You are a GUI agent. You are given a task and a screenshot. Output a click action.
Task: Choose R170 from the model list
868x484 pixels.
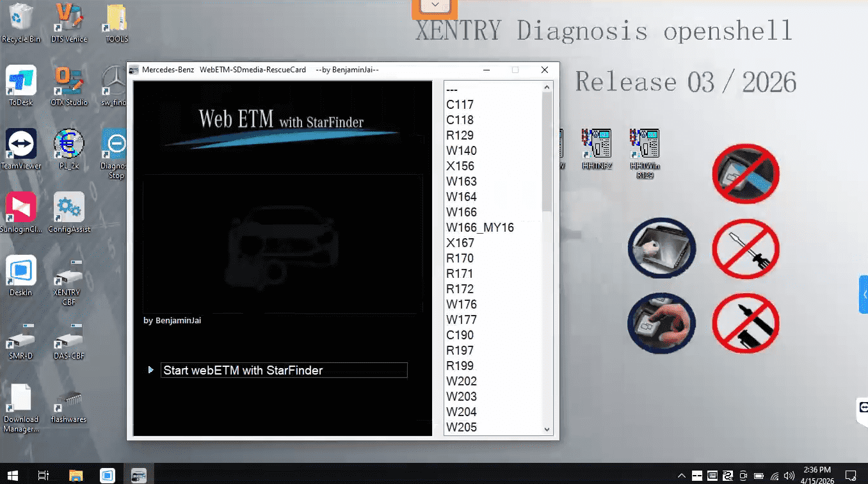(x=493, y=258)
